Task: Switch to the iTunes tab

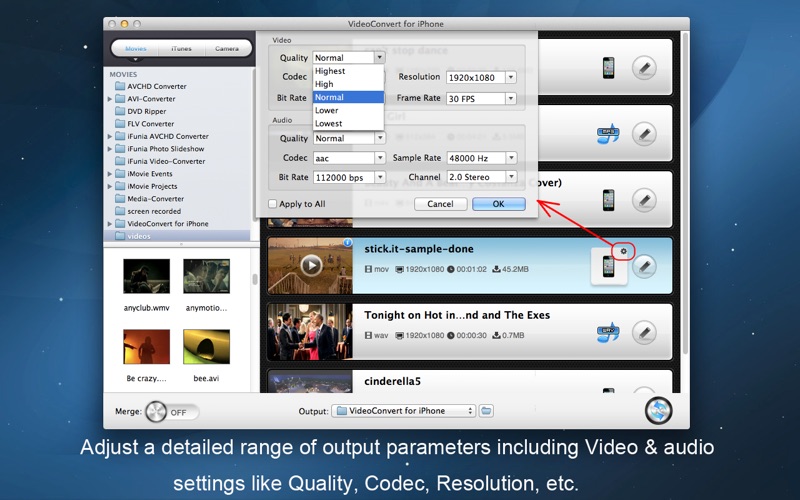Action: click(x=181, y=48)
